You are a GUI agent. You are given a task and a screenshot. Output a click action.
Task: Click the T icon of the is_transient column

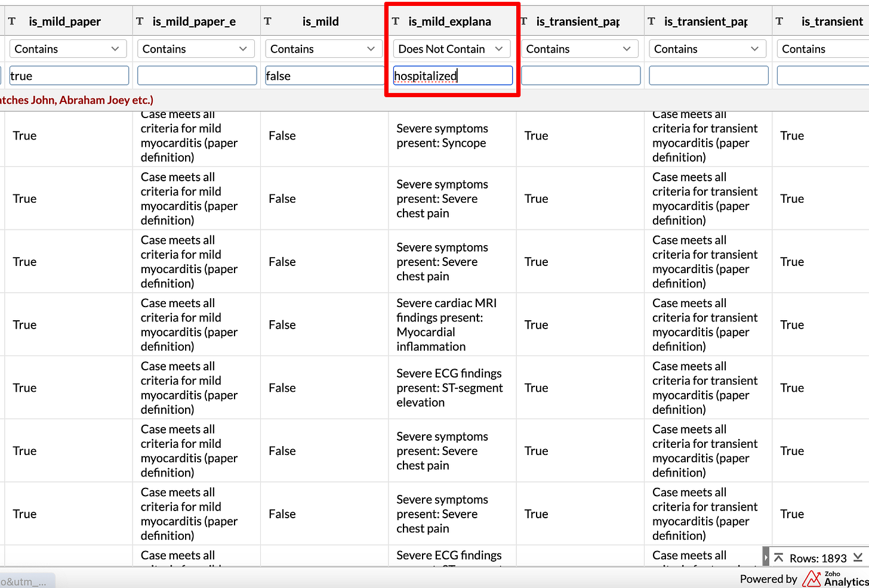pyautogui.click(x=779, y=21)
